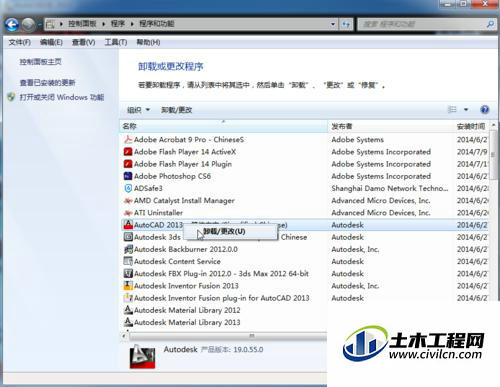
Task: Click the AutoCAD 2013 program icon
Action: [x=128, y=225]
